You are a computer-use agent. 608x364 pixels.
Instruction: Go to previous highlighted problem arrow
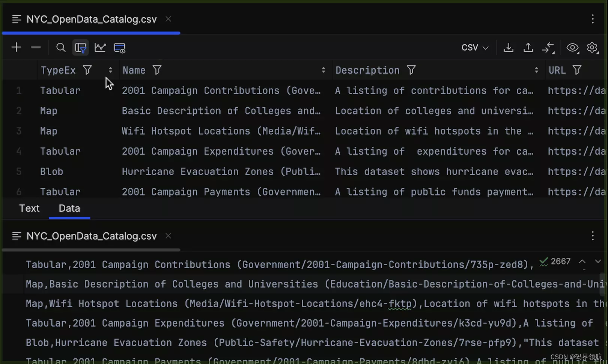(582, 262)
